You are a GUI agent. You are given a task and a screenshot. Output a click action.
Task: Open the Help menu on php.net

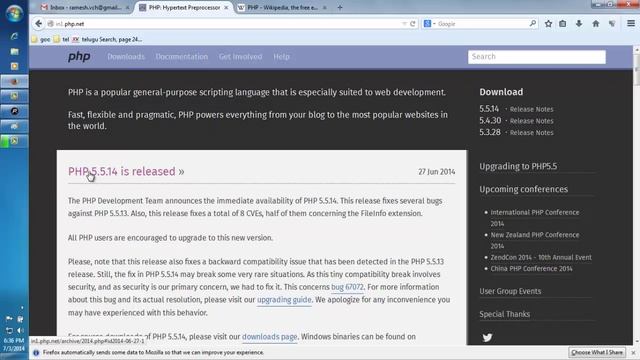coord(281,57)
